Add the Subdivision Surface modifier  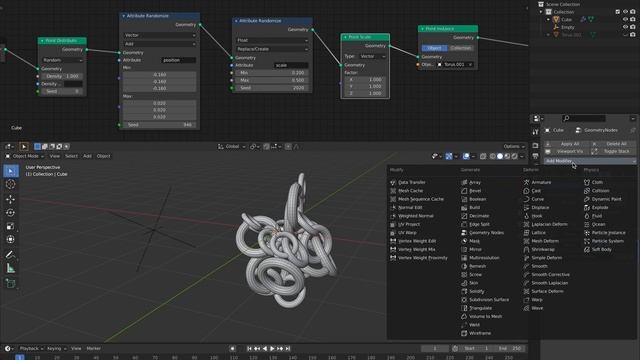pos(489,300)
